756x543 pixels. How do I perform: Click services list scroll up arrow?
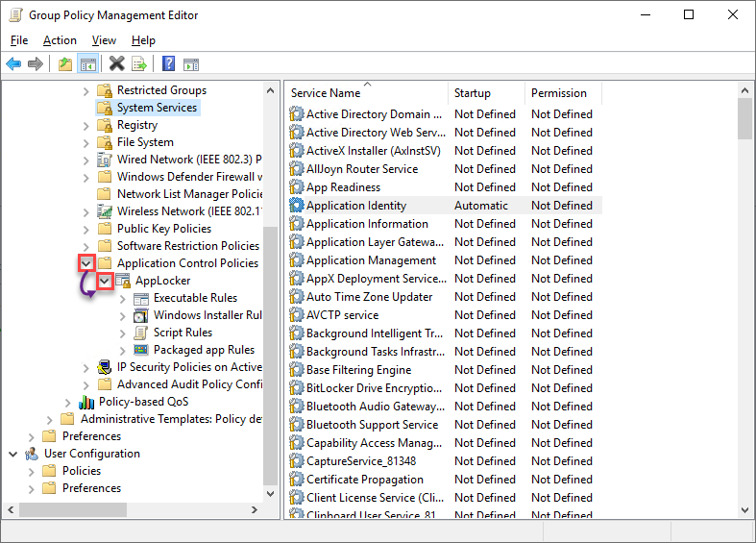tap(744, 90)
